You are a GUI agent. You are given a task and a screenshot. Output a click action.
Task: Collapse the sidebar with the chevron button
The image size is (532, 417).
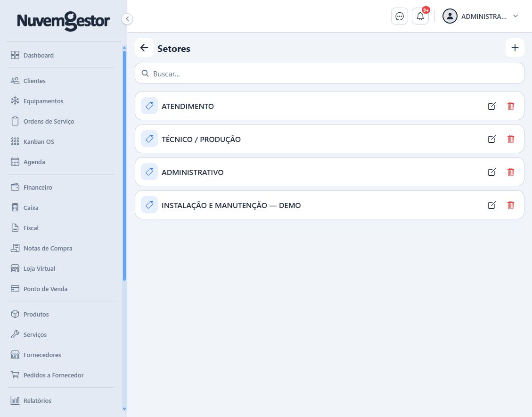click(x=127, y=19)
